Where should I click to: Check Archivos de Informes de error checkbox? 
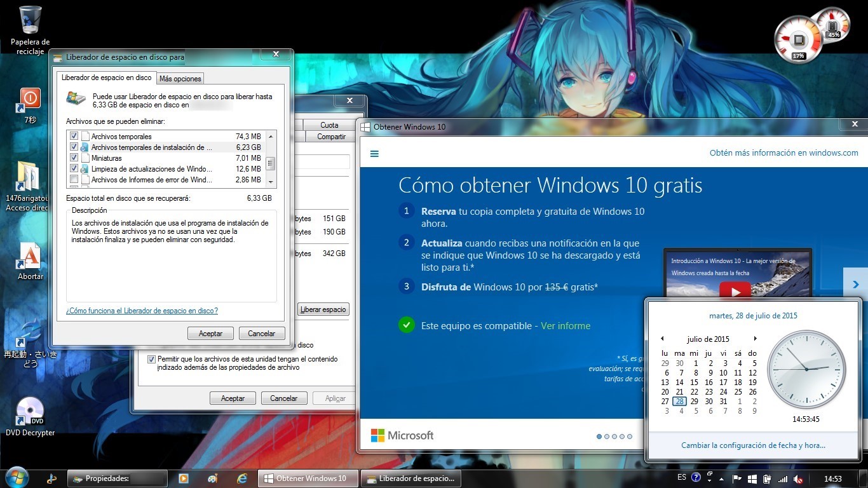[x=74, y=179]
